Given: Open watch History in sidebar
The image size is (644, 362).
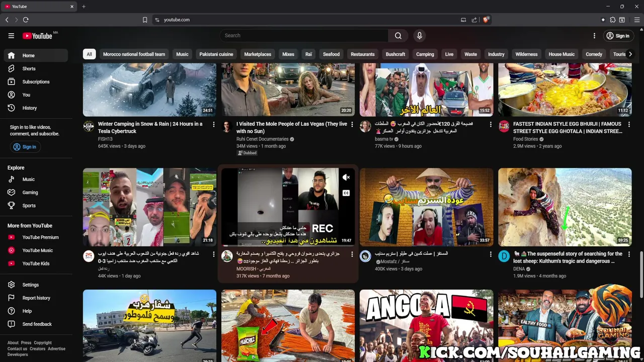Looking at the screenshot, I should [x=35, y=108].
